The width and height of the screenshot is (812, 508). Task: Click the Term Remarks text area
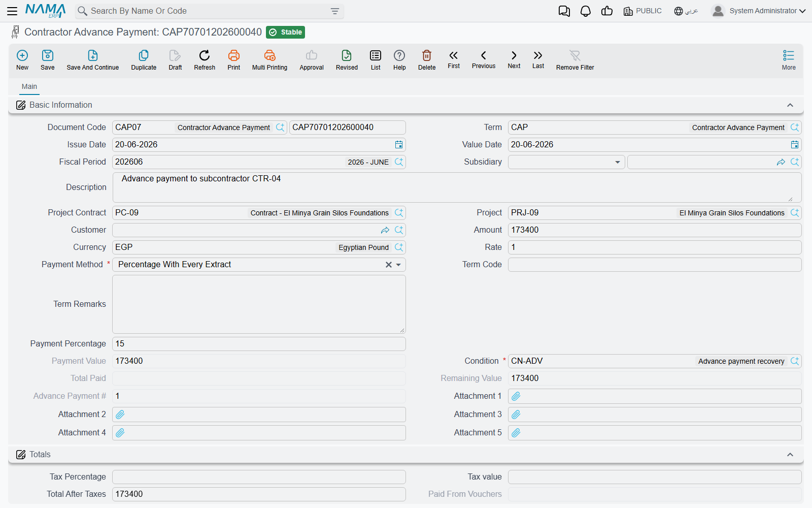[259, 304]
